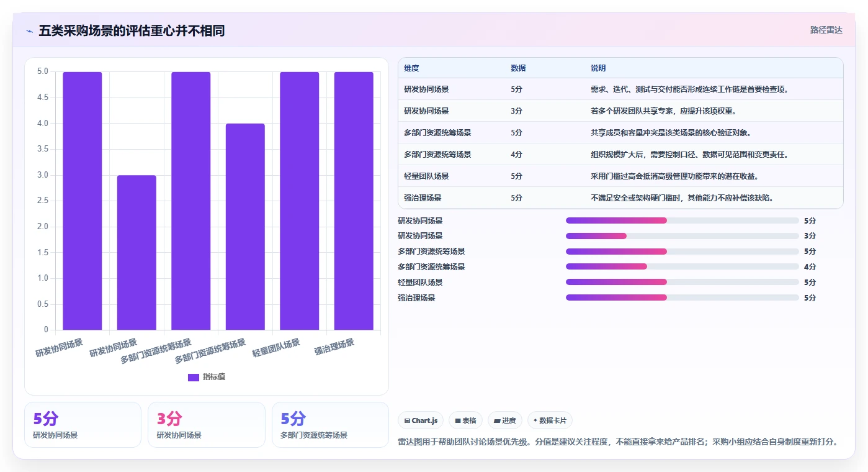Select the 表格 chip
Image resolution: width=868 pixels, height=472 pixels.
[465, 420]
